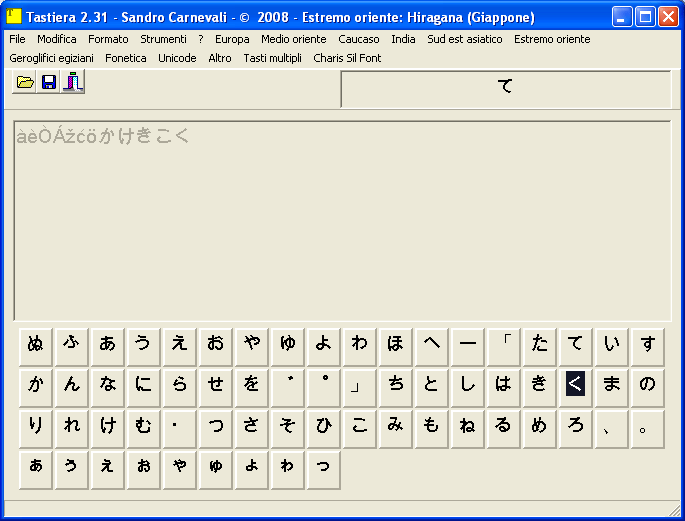Open the India menu
The image size is (685, 521).
[x=403, y=39]
